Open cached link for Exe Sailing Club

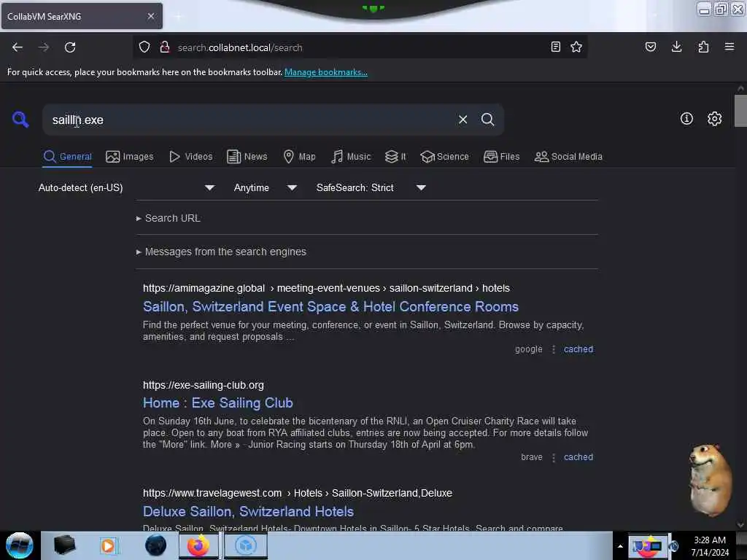point(578,457)
